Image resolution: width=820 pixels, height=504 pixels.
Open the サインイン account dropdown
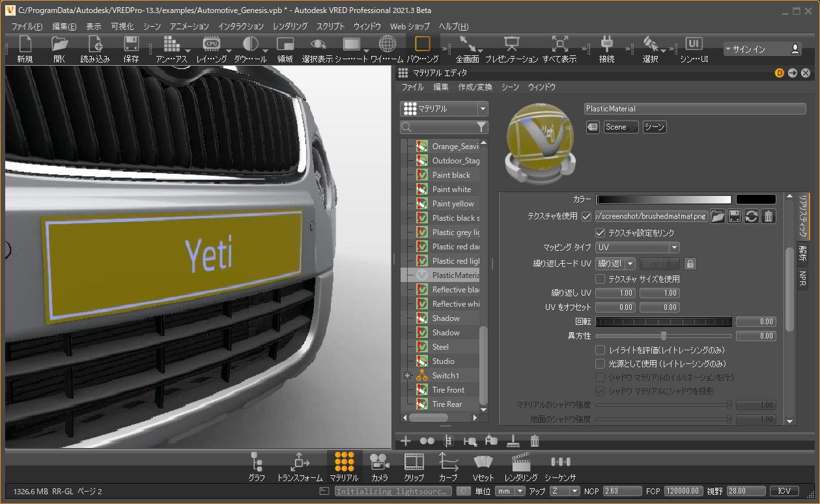763,49
